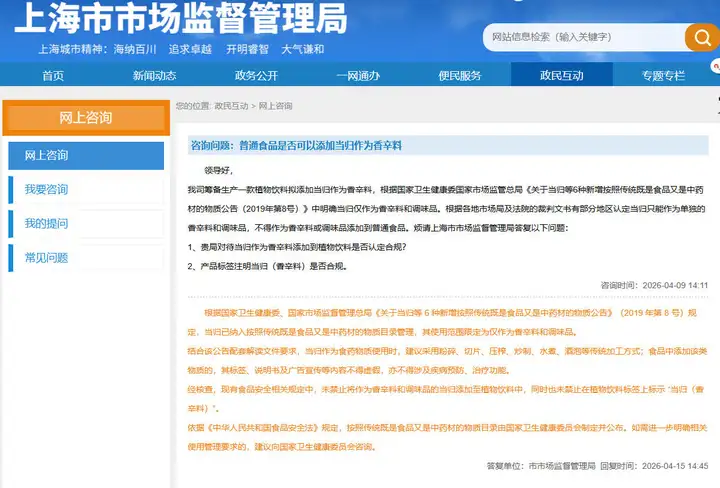Open 常见问题 in the sidebar
720x488 pixels.
[86, 258]
